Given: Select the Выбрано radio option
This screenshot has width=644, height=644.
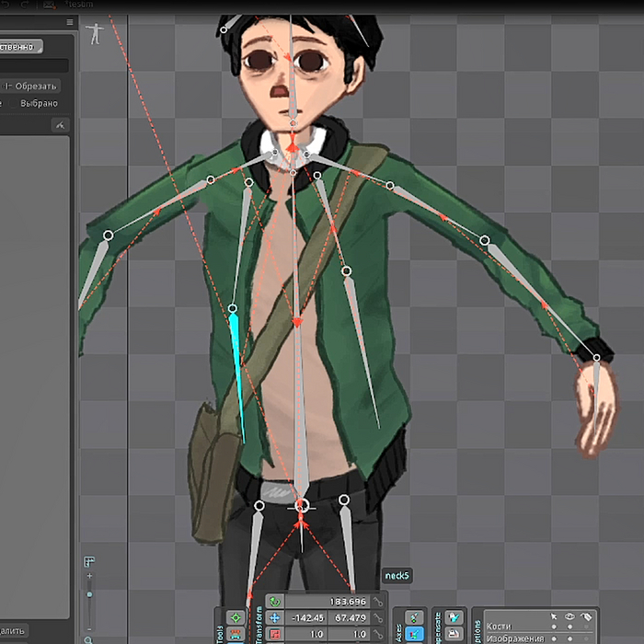Looking at the screenshot, I should pos(37,103).
